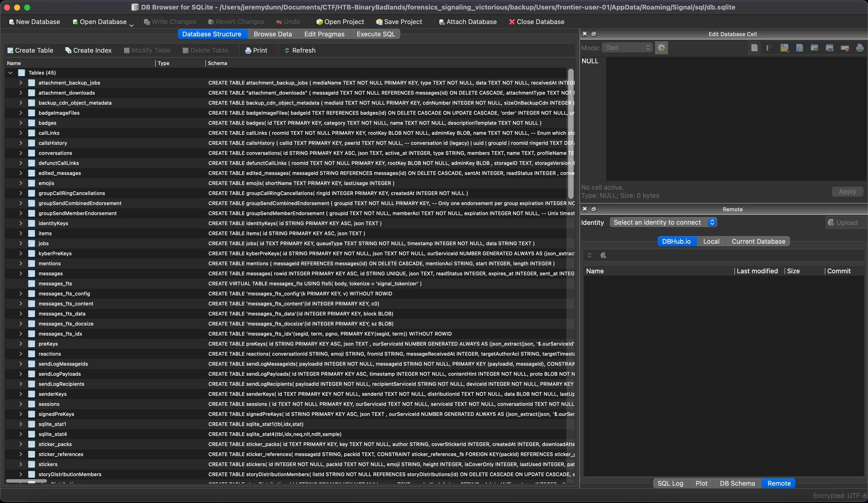Switch to the Edit Pragmas tab
Image resolution: width=868 pixels, height=503 pixels.
pos(324,34)
